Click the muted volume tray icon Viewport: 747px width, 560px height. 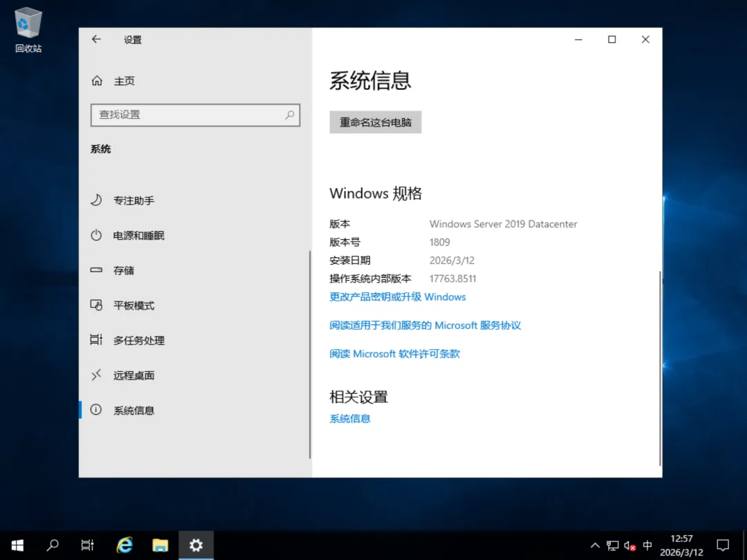click(630, 545)
